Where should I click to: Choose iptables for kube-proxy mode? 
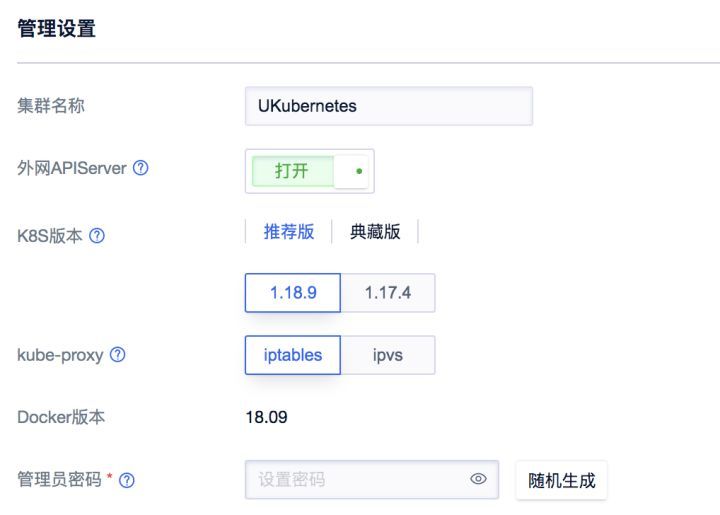click(x=292, y=355)
